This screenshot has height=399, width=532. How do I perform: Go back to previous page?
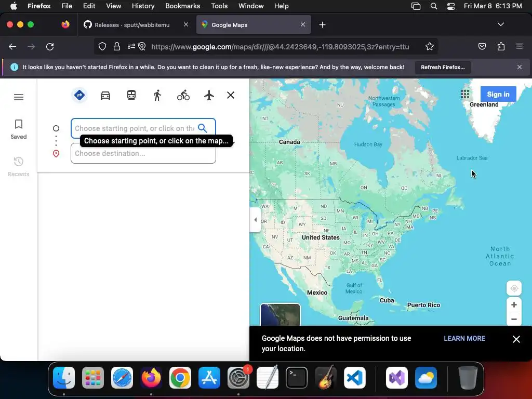tap(12, 47)
